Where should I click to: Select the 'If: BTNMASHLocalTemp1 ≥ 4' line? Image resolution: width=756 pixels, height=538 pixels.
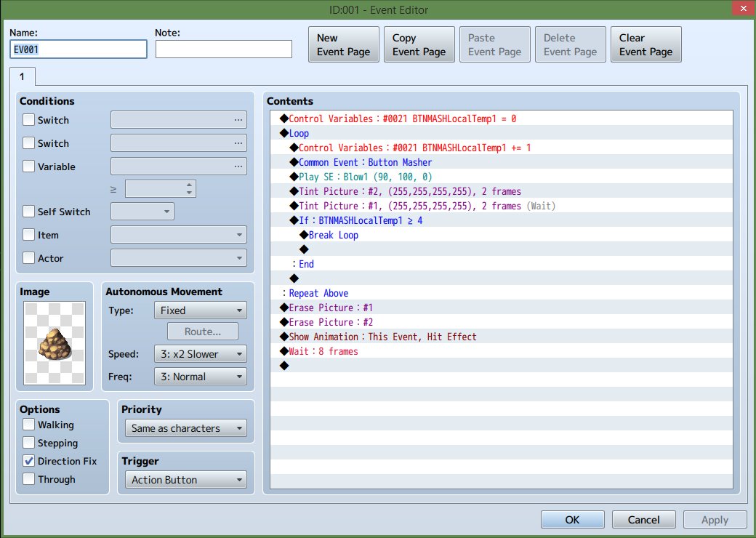502,220
